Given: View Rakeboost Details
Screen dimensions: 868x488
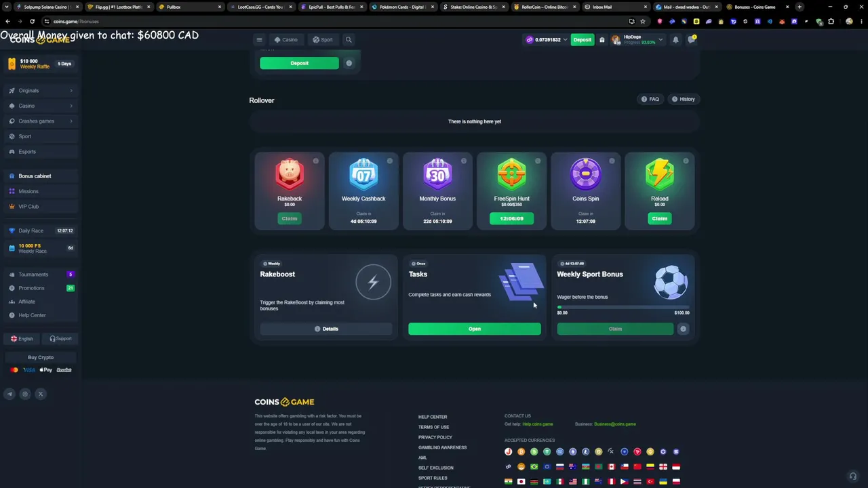Looking at the screenshot, I should 326,329.
